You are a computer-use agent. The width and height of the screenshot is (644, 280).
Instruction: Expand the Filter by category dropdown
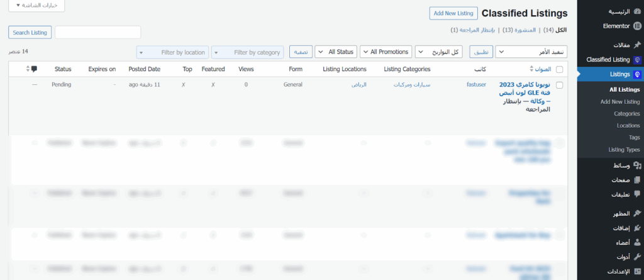click(247, 52)
